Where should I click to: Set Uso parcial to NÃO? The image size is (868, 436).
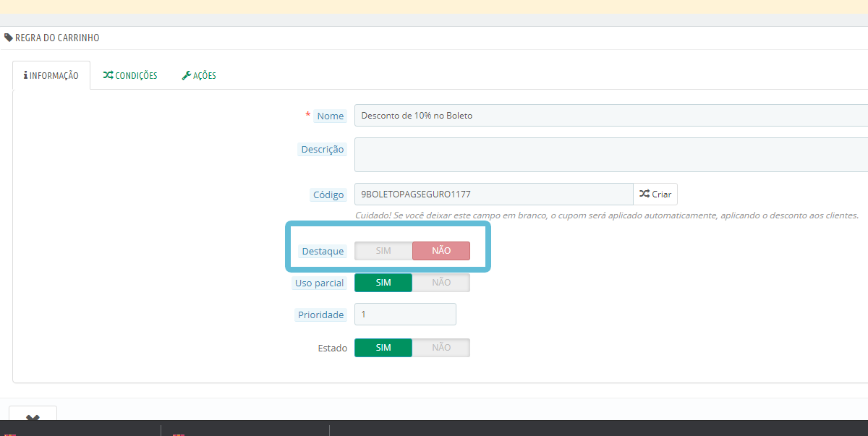(x=441, y=283)
